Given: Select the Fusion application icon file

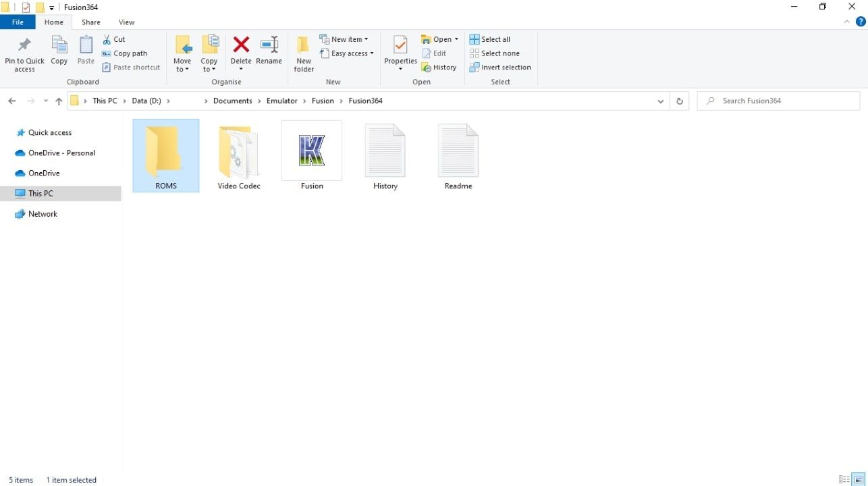Looking at the screenshot, I should pyautogui.click(x=312, y=156).
